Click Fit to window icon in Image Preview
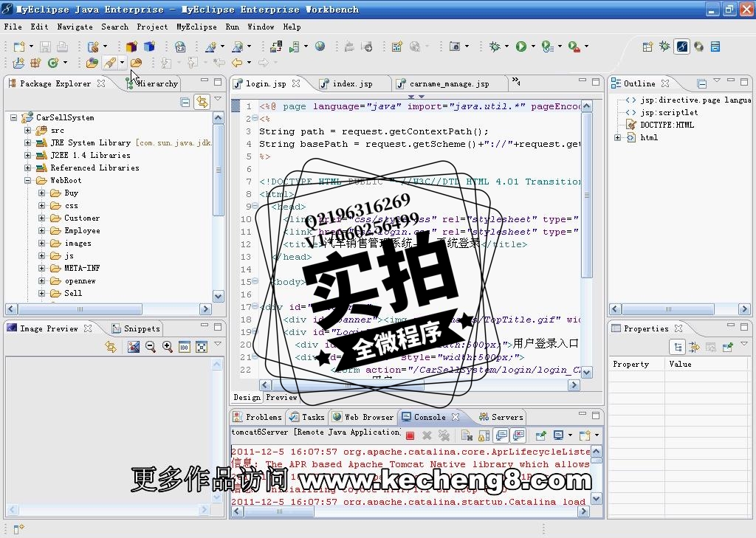Screen dimensions: 756x538 pyautogui.click(x=202, y=347)
